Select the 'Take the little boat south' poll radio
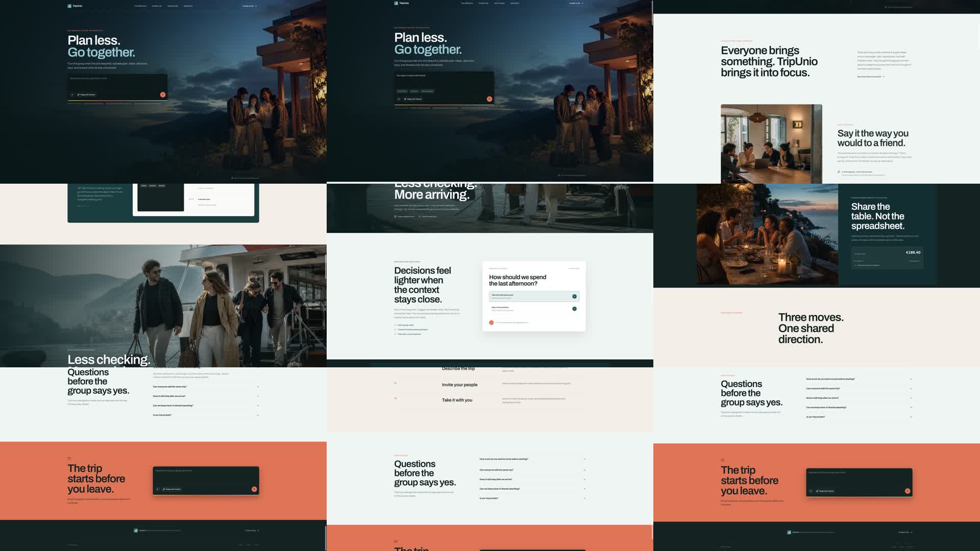980x551 pixels. tap(574, 296)
